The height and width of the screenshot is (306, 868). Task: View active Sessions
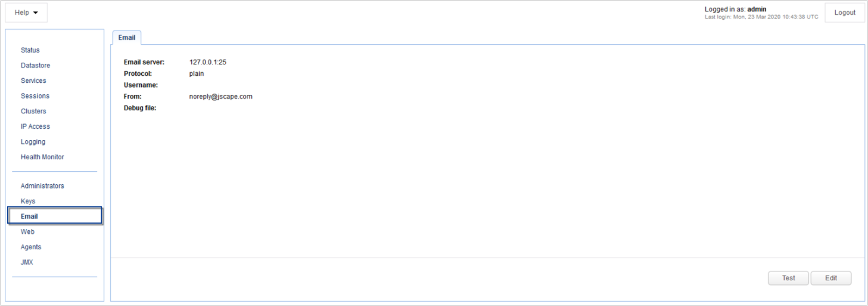35,96
